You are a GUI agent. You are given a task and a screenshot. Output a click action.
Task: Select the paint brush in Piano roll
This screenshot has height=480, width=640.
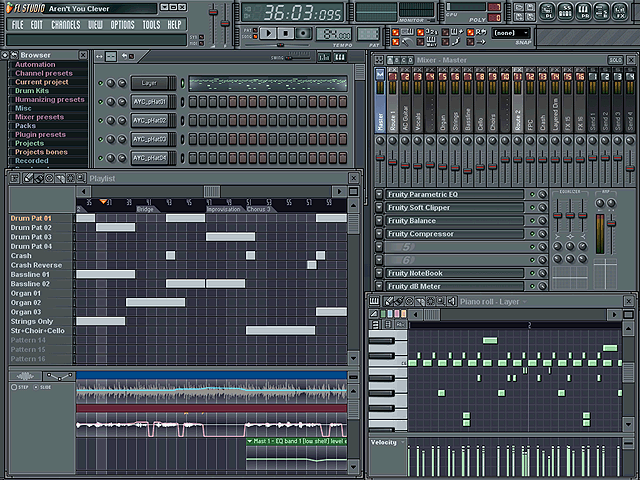[x=399, y=302]
